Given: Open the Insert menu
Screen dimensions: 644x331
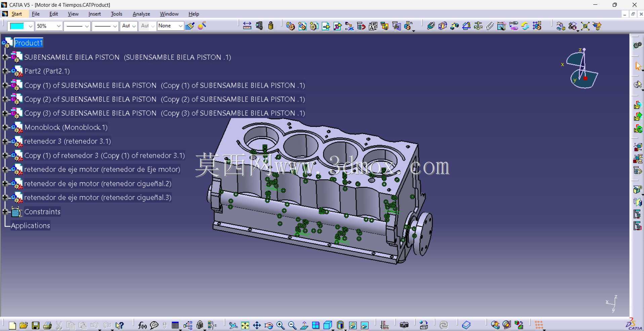Looking at the screenshot, I should (94, 14).
